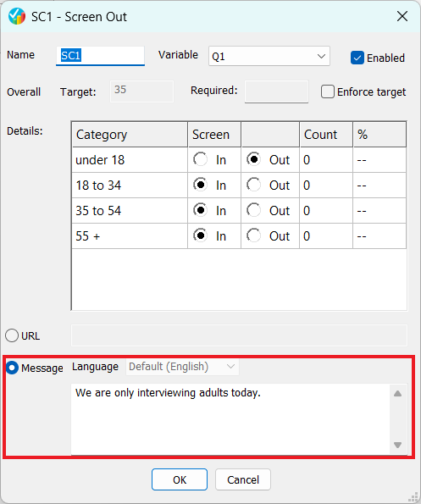
Task: Set under 18 to screen In
Action: pyautogui.click(x=200, y=159)
